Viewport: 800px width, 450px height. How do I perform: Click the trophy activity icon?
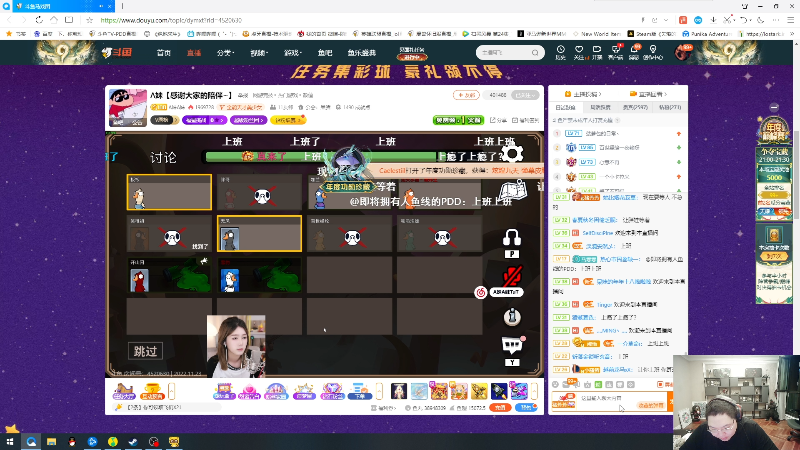[152, 391]
